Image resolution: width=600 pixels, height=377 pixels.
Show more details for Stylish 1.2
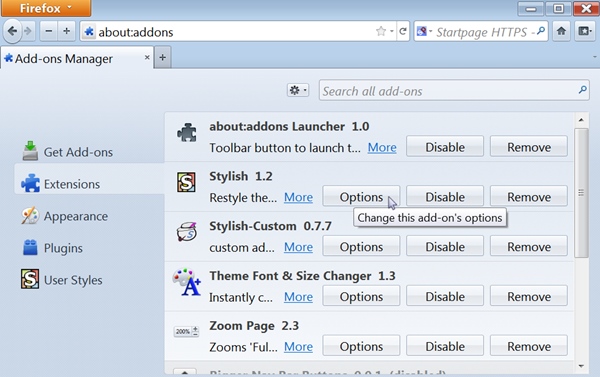pos(298,197)
